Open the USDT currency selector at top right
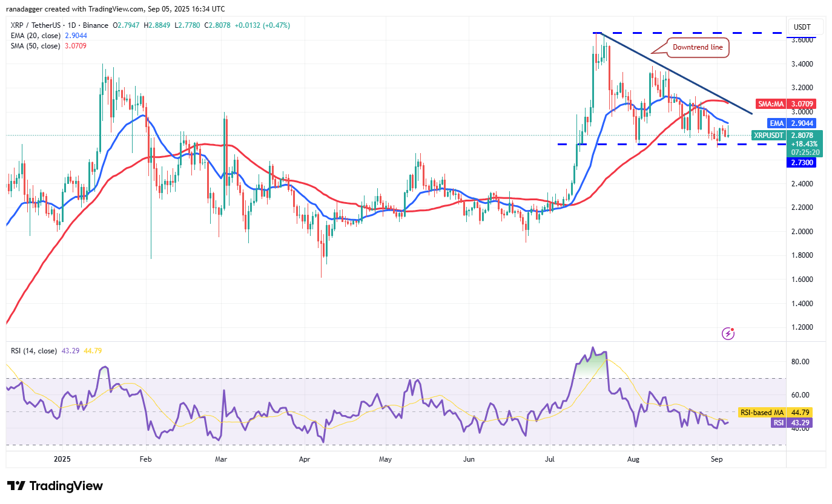 pyautogui.click(x=804, y=27)
